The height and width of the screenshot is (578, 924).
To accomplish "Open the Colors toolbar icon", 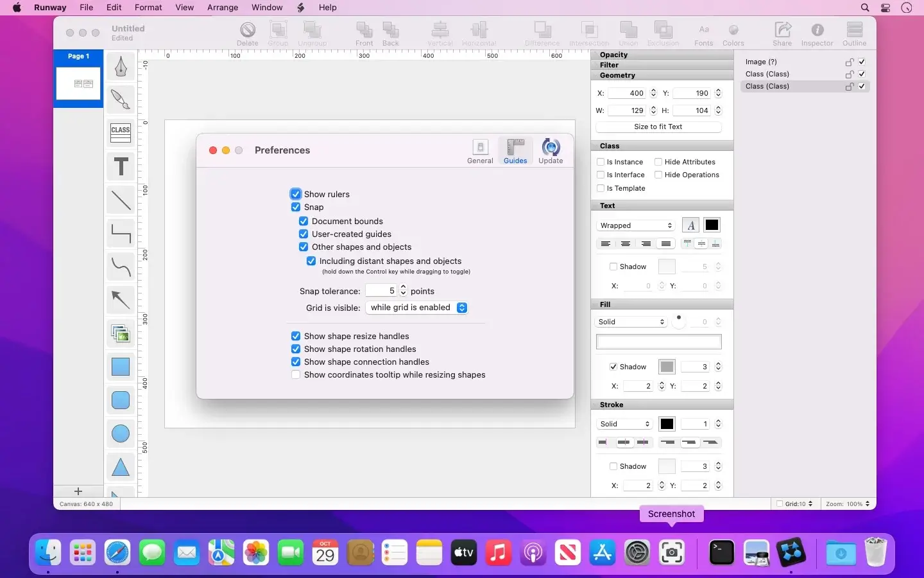I will (733, 34).
